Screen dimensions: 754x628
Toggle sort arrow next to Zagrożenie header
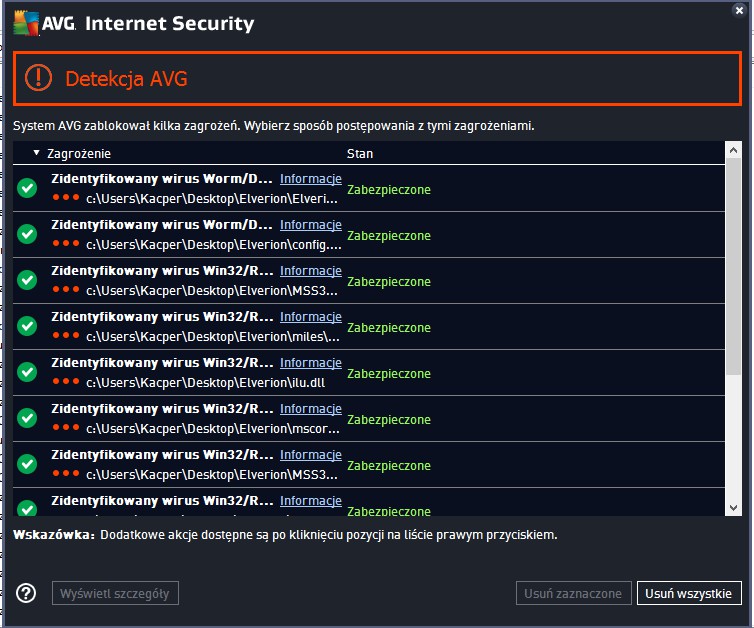(36, 153)
